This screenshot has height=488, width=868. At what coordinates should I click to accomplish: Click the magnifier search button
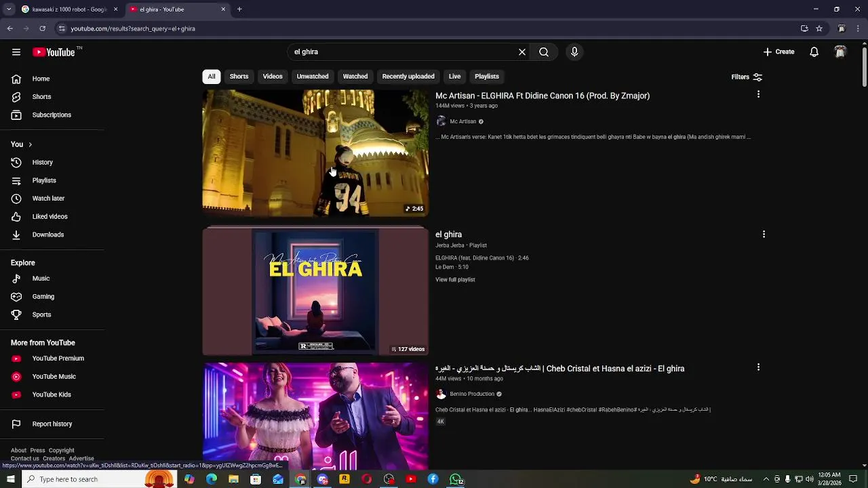(x=544, y=52)
